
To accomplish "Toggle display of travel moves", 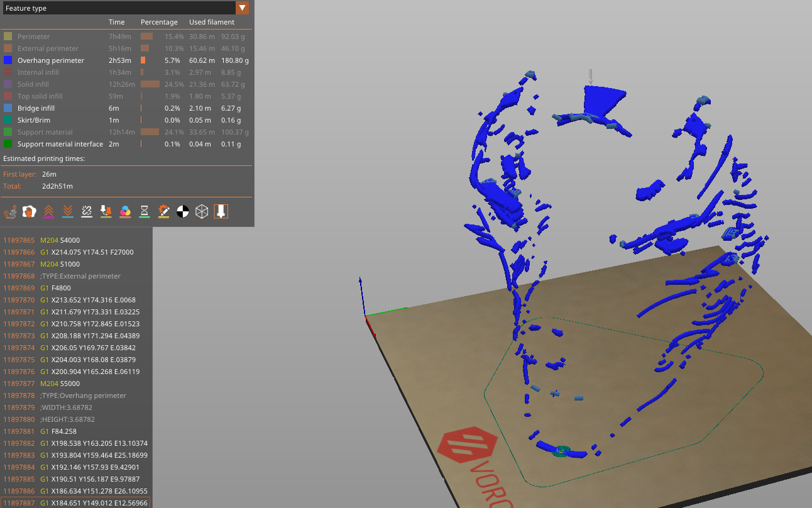I will tap(10, 211).
